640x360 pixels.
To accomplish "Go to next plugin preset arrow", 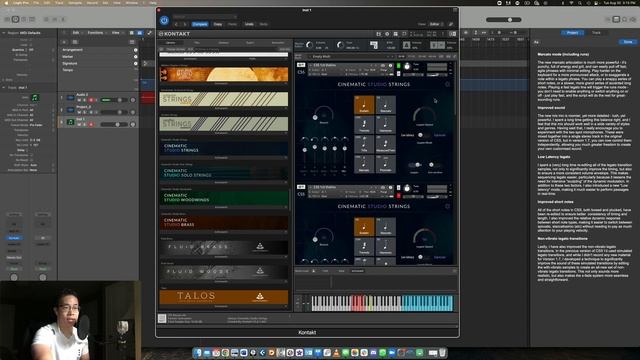I will 184,24.
